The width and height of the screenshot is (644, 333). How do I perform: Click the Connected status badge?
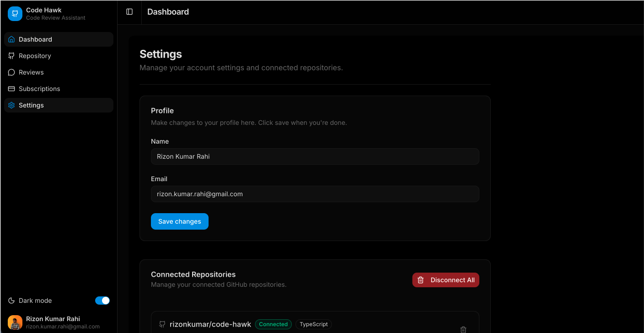[x=273, y=324]
